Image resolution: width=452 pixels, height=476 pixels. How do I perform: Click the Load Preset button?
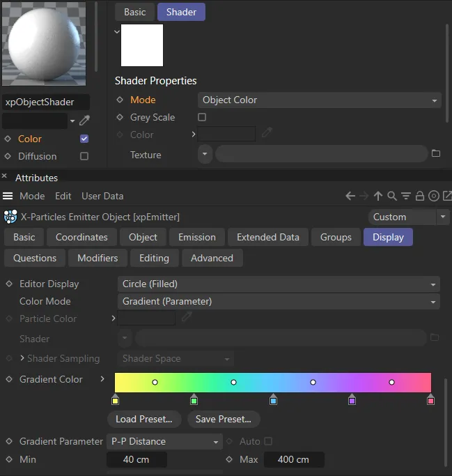coord(144,420)
